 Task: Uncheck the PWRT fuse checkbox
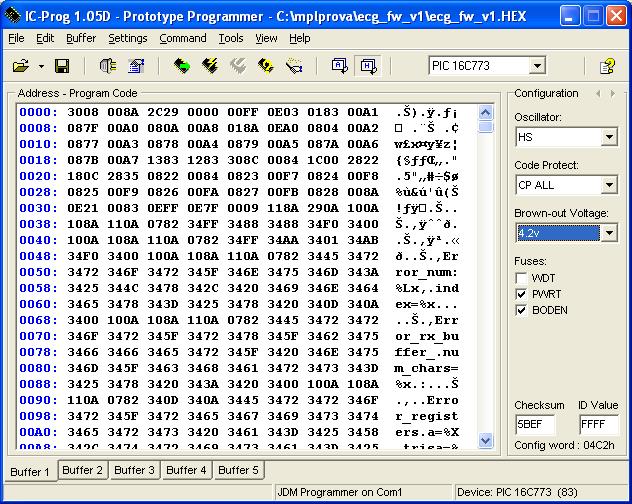tap(521, 294)
